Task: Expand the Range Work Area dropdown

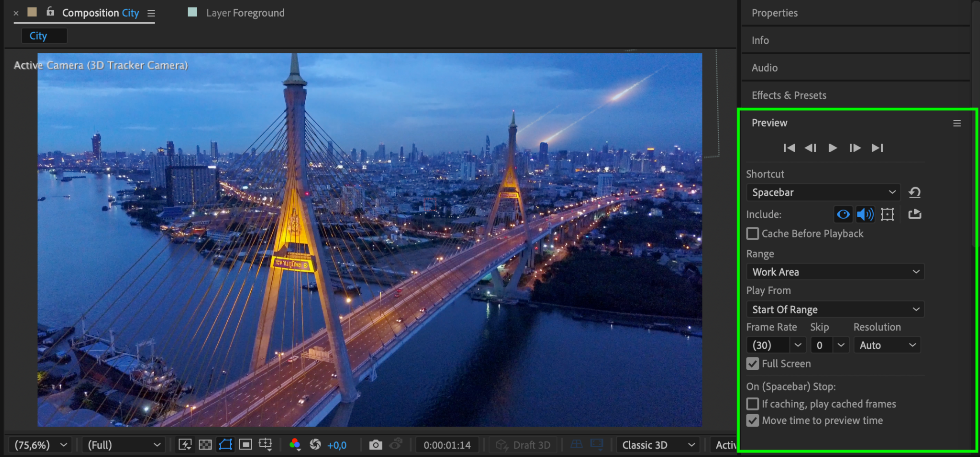Action: pyautogui.click(x=835, y=272)
